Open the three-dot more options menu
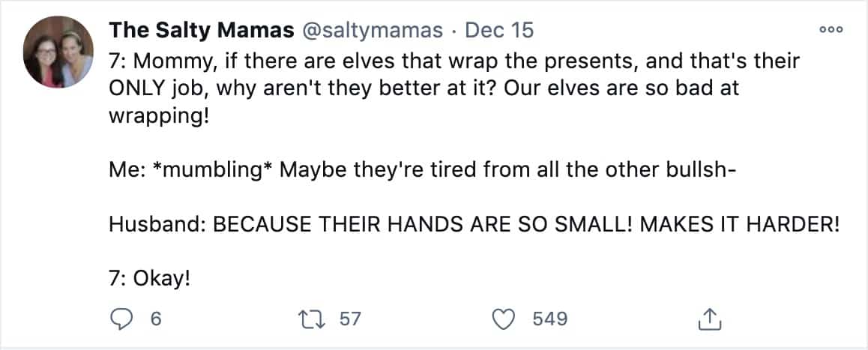 [x=831, y=31]
